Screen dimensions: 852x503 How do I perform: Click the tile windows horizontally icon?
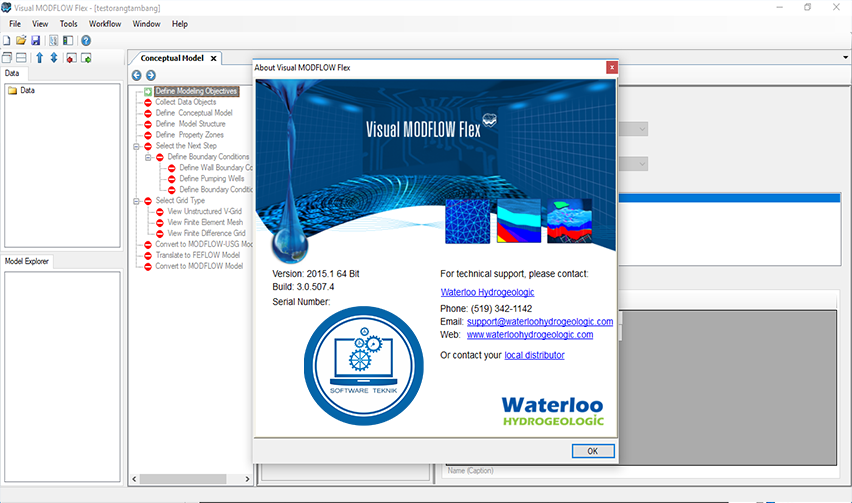[x=21, y=58]
